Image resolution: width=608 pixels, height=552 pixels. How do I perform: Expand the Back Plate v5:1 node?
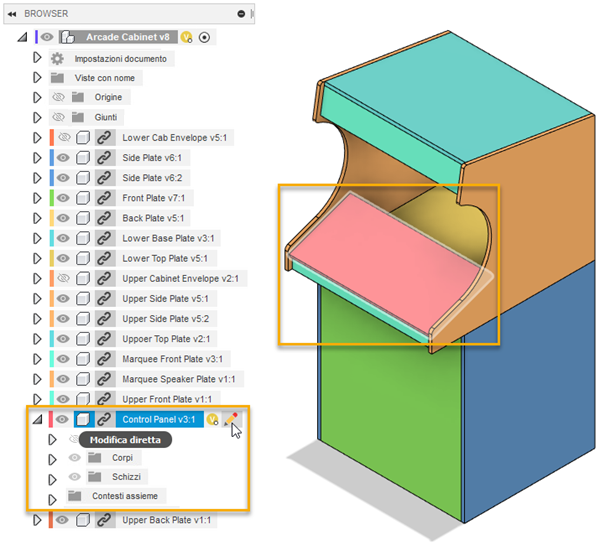(37, 218)
